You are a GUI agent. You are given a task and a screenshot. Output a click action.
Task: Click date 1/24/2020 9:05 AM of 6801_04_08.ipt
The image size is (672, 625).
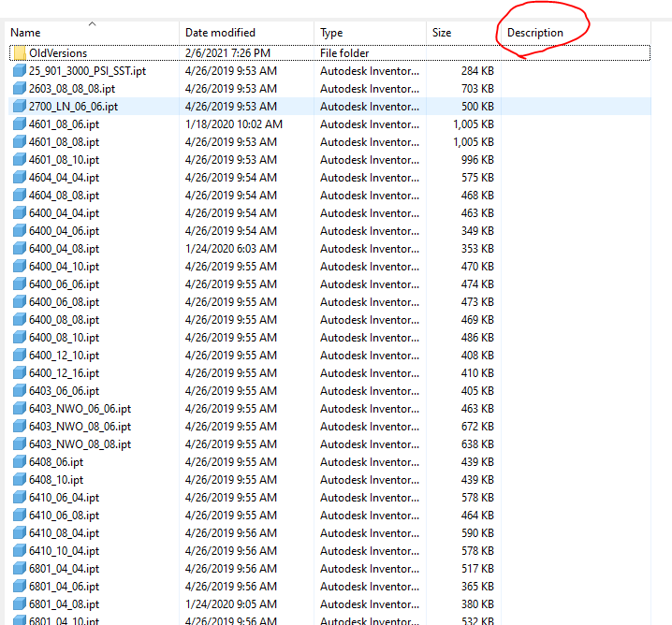click(231, 604)
